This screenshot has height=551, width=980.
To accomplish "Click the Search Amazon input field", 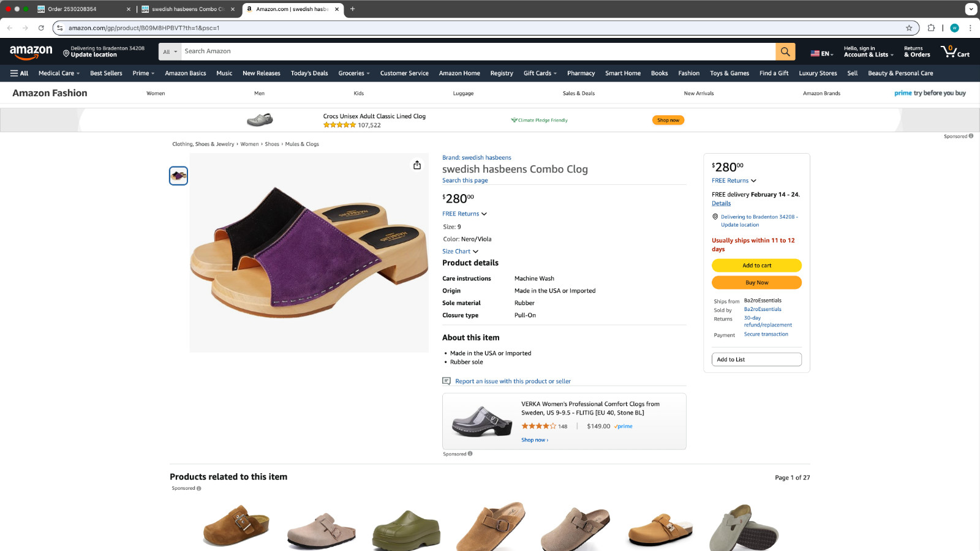I will 478,51.
